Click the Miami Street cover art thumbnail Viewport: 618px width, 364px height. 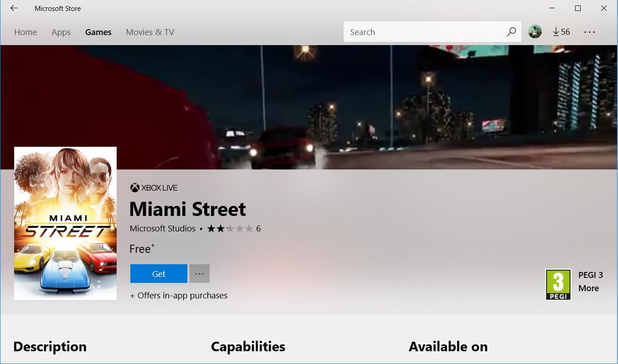pos(65,223)
